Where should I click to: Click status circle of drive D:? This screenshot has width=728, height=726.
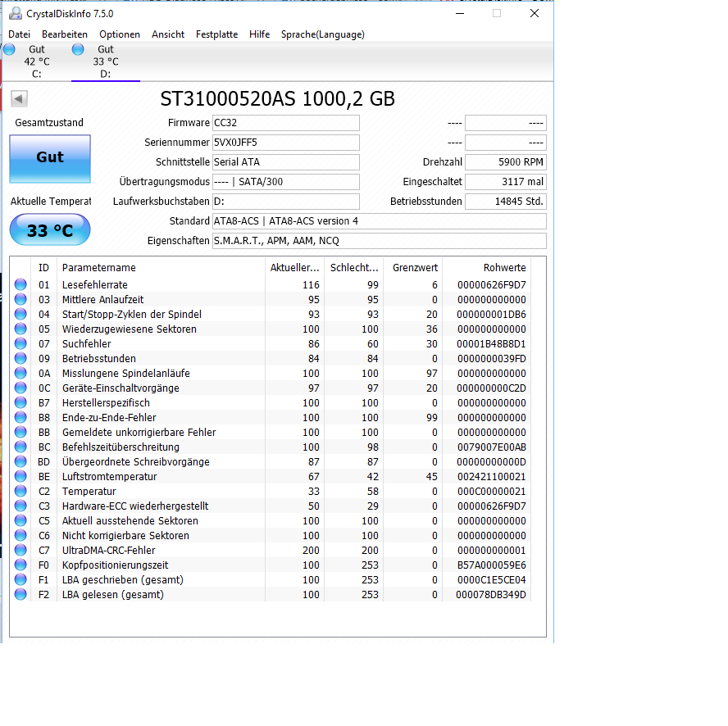click(x=78, y=49)
